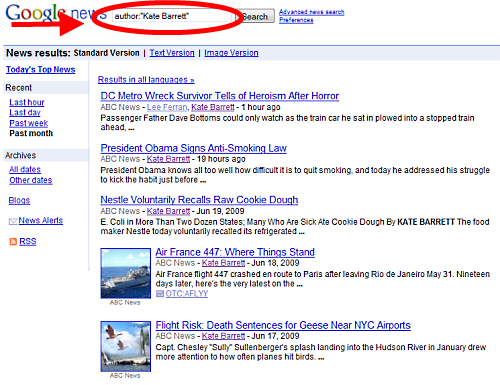Screen dimensions: 500x385
Task: Filter results to Last hour
Action: [x=27, y=102]
